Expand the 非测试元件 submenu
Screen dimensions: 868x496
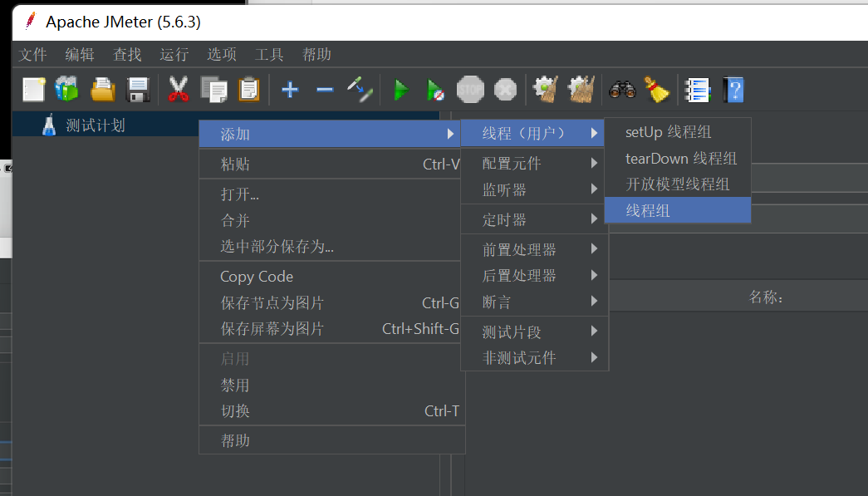tap(534, 357)
